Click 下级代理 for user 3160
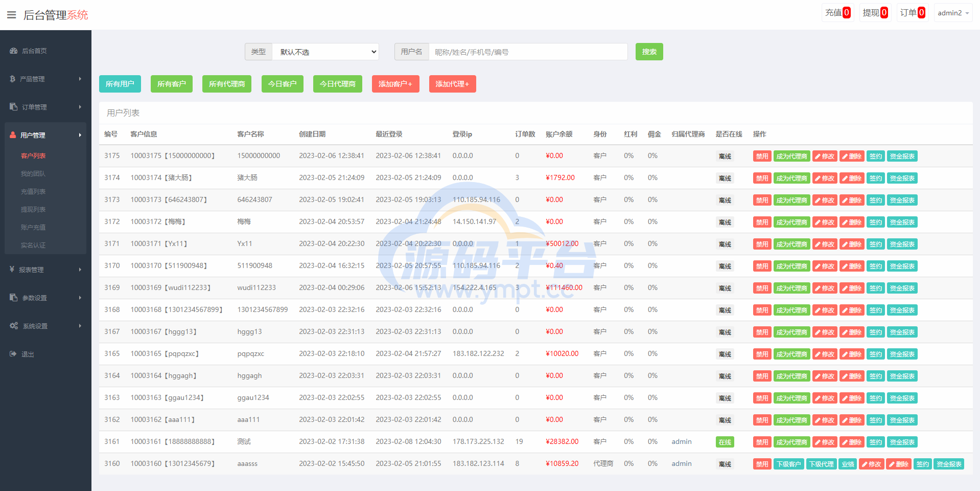Screen dimensions: 980x491 click(x=821, y=464)
